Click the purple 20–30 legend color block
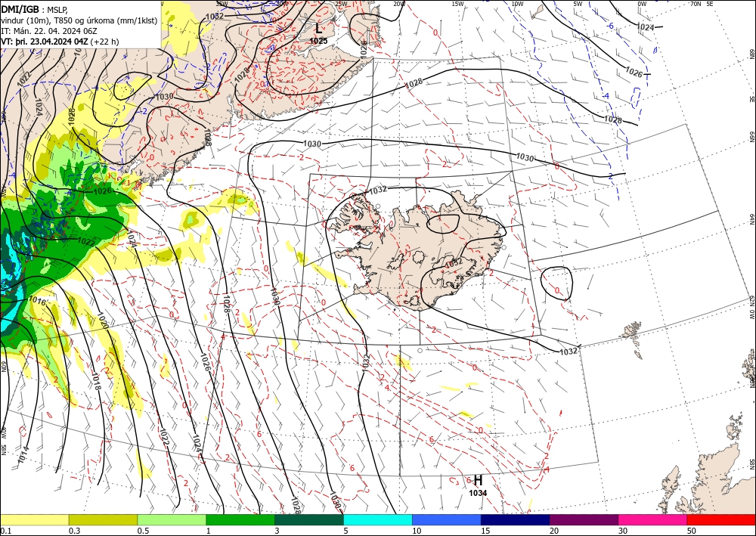This screenshot has width=756, height=536. [584, 519]
